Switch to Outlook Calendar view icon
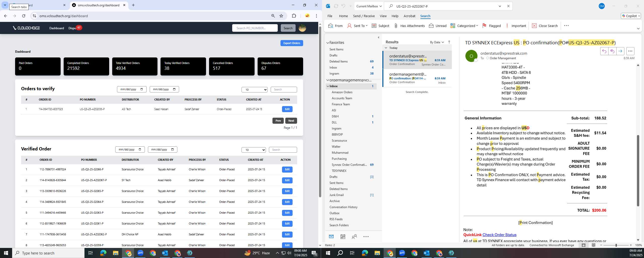This screenshot has width=644, height=258. click(343, 237)
